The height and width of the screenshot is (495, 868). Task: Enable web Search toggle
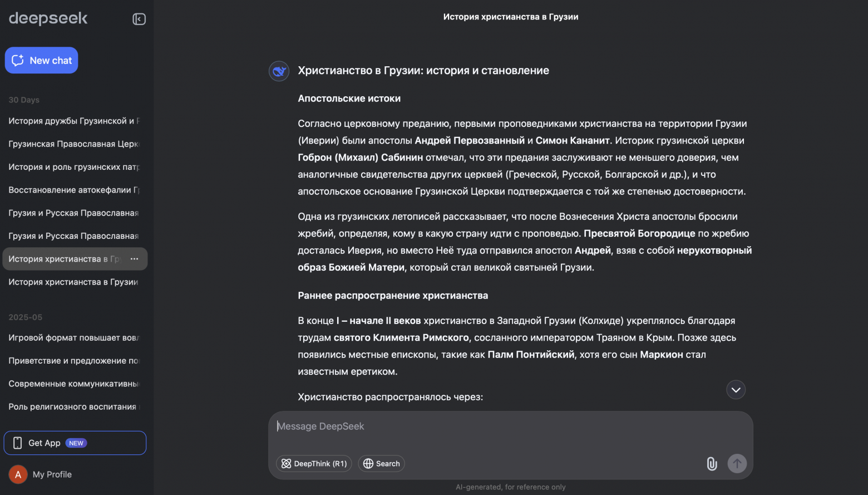(x=381, y=464)
